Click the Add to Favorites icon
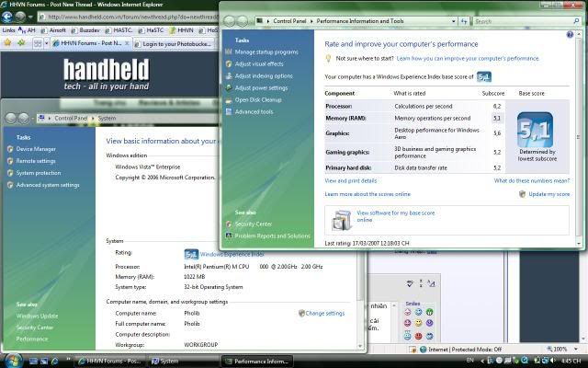This screenshot has height=368, width=588. (x=21, y=43)
